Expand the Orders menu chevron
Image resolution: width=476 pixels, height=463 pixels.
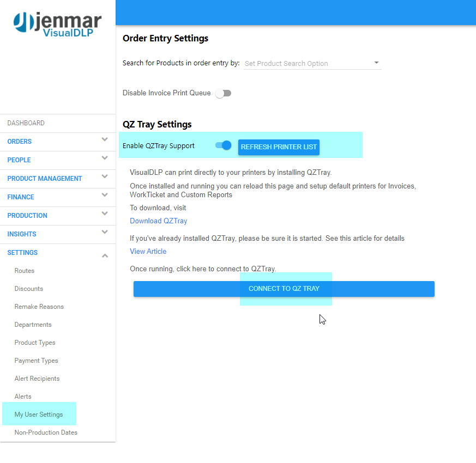click(105, 139)
